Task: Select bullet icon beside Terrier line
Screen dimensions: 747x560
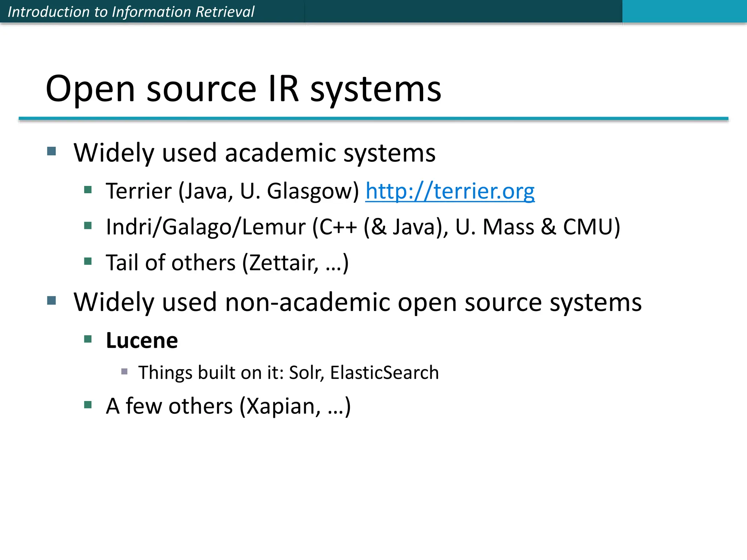Action: (x=88, y=190)
